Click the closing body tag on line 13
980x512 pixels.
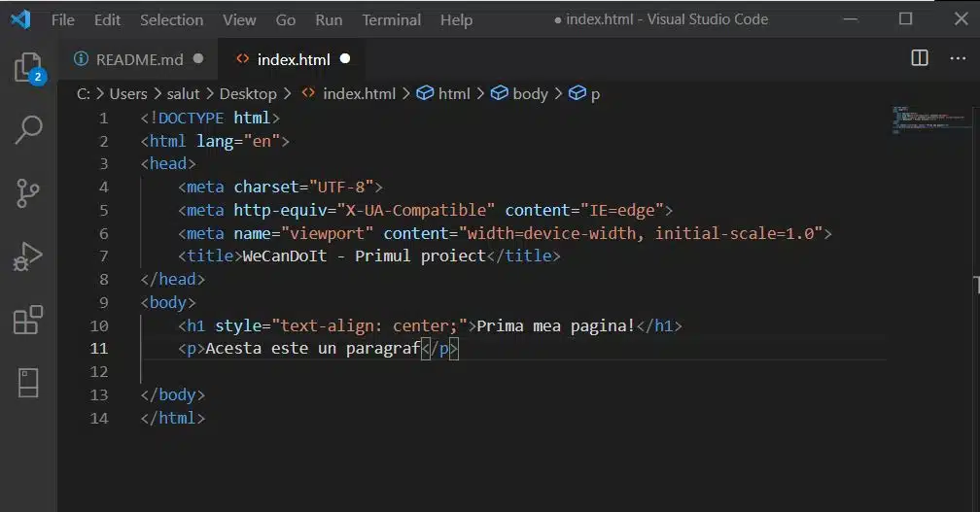tap(172, 394)
